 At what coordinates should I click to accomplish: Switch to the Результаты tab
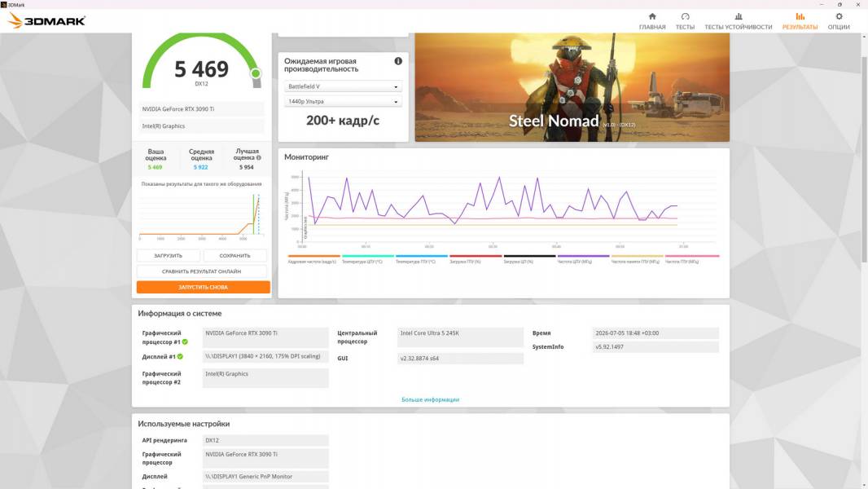(800, 21)
